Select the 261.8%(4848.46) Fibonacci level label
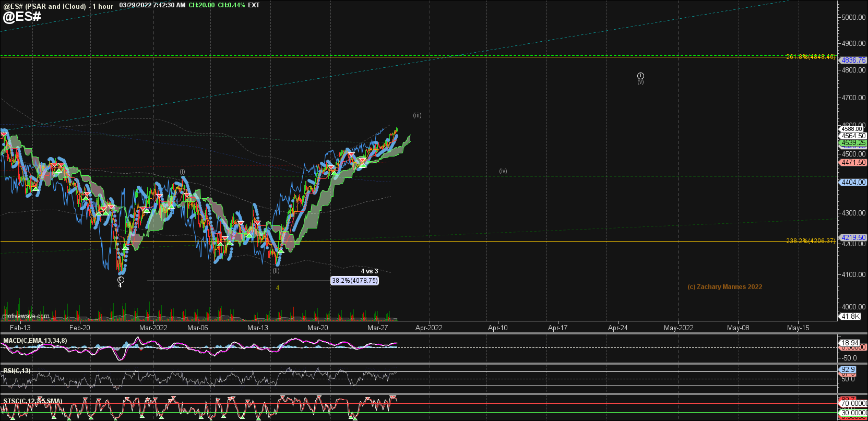The width and height of the screenshot is (868, 421). (x=811, y=57)
